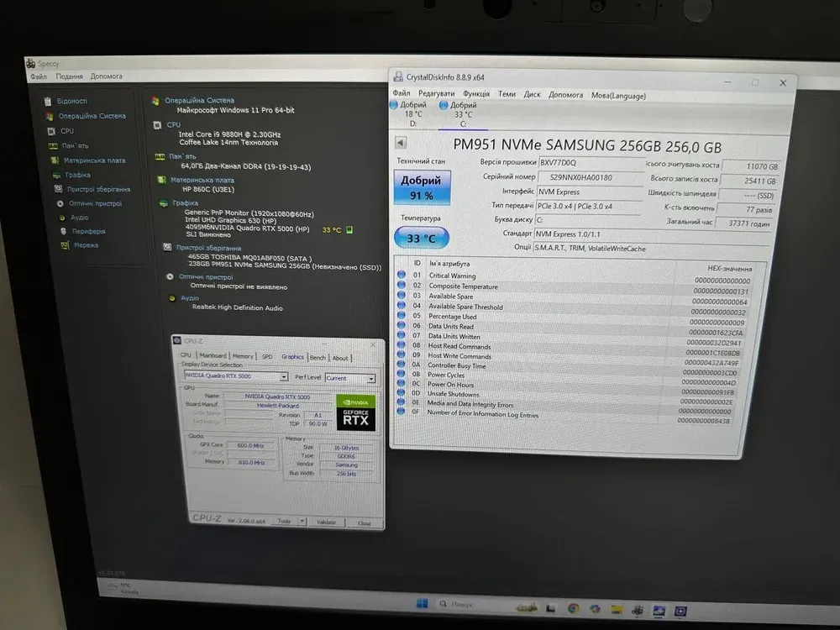
Task: Click the Добрий 91% health status button
Action: [422, 188]
